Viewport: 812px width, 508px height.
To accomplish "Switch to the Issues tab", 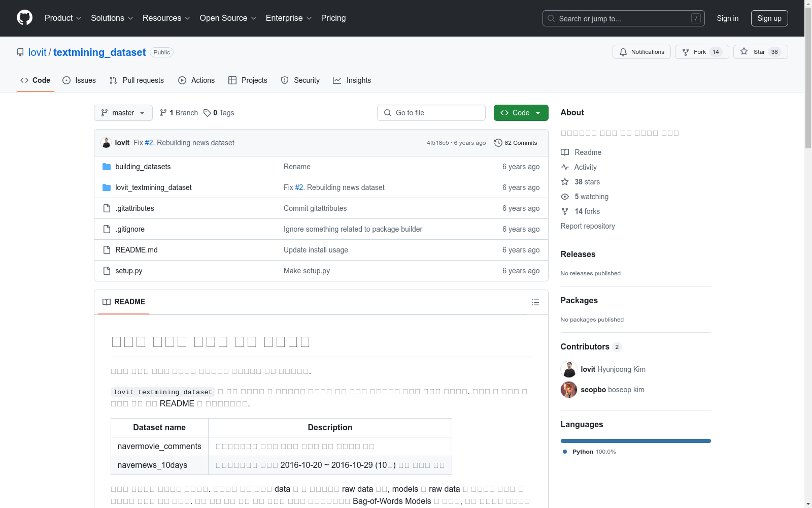I will [79, 80].
